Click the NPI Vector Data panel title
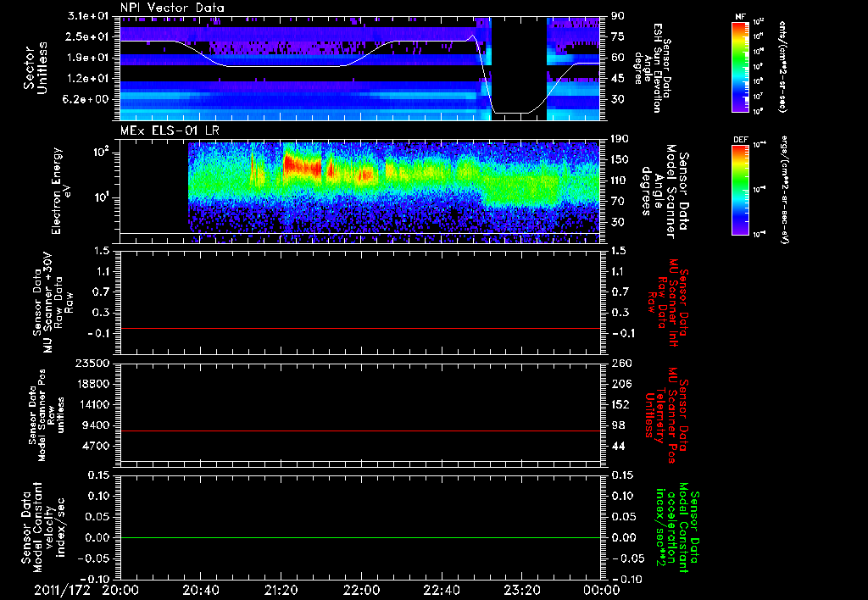 coord(172,8)
